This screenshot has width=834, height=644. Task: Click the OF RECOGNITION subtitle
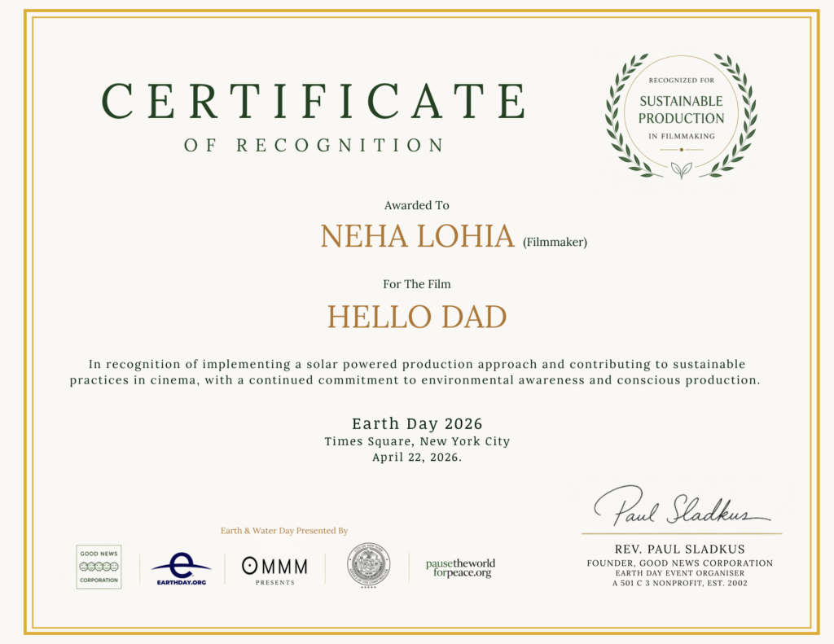click(314, 146)
